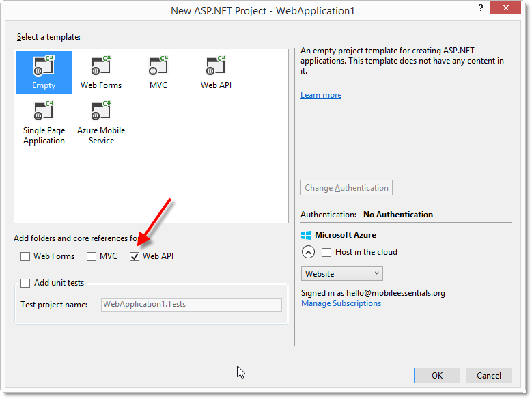Collapse the Microsoft Azure section chevron
Viewport: 532px width, 399px height.
click(x=308, y=252)
